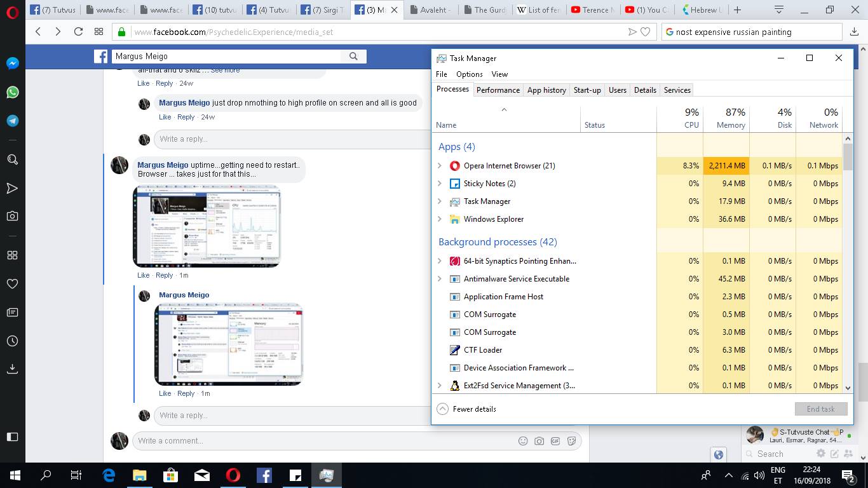Click the green site security padlock
The image size is (868, 488).
click(121, 32)
